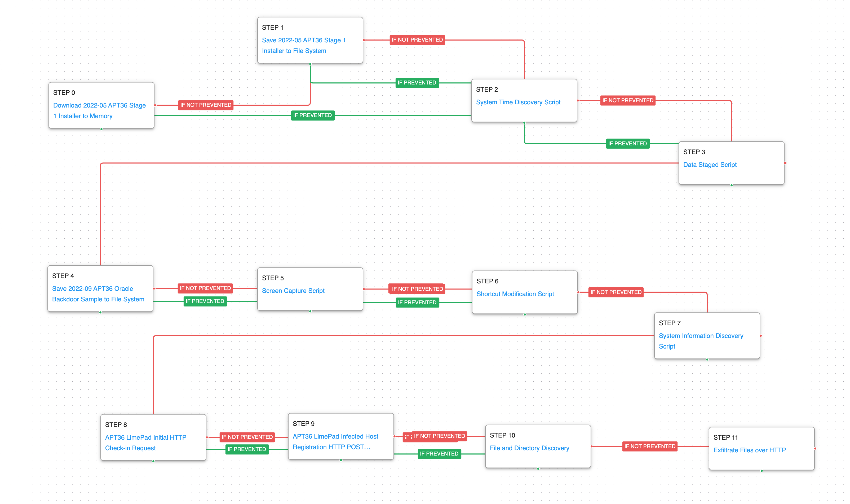
Task: Click IF PREVENTED label between Step 1 and Step 2
Action: 417,83
